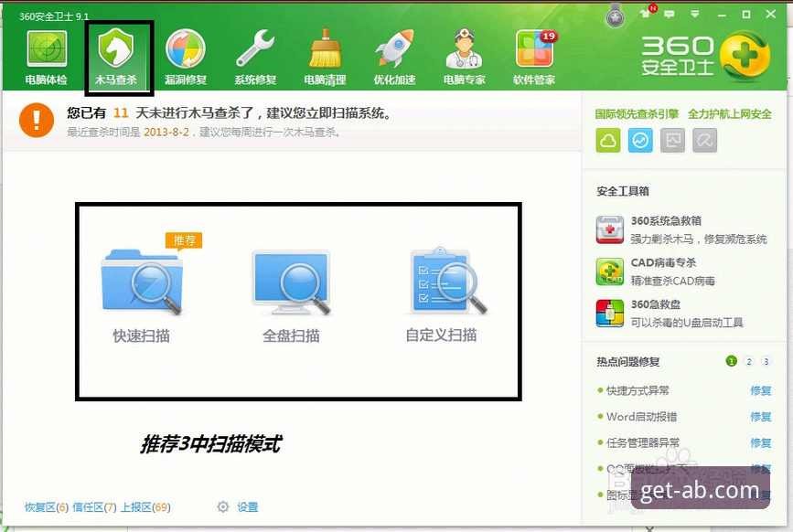793x532 pixels.
Task: Open the 电脑体检 computer checkup module
Action: (46, 57)
